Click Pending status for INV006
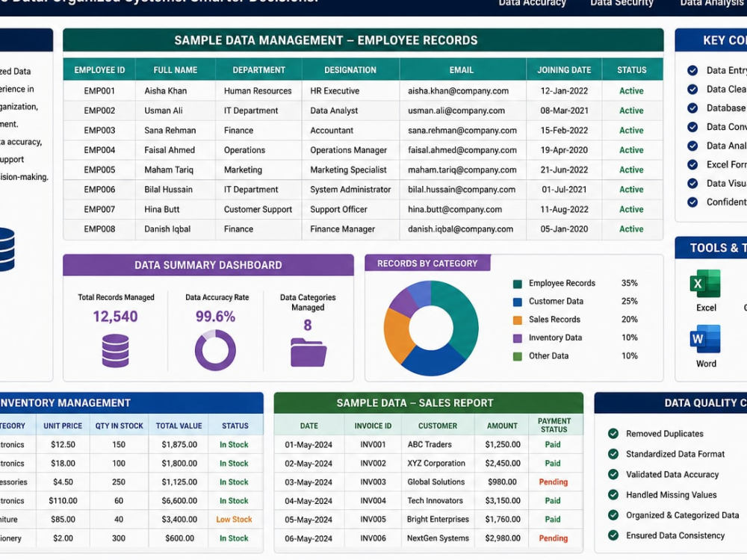The width and height of the screenshot is (747, 560). click(553, 538)
